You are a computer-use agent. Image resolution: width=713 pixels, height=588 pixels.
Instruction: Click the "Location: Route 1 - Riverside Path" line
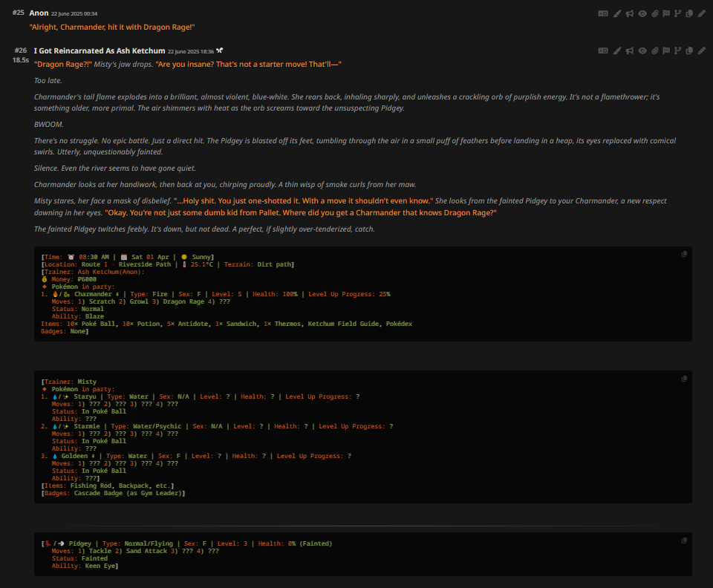click(x=167, y=264)
